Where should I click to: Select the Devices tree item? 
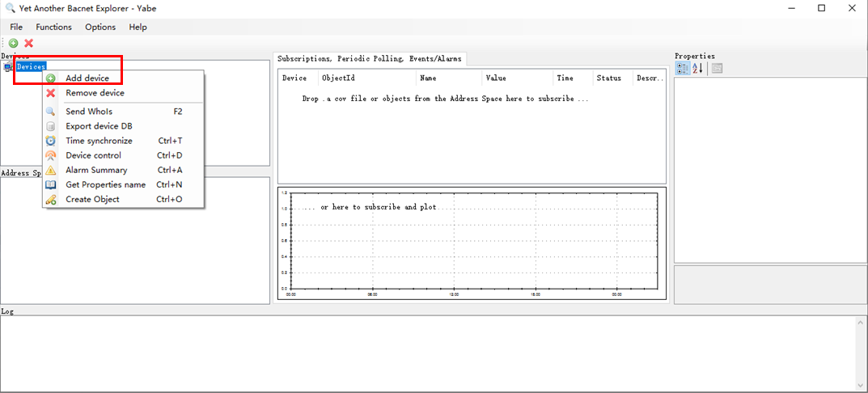31,66
